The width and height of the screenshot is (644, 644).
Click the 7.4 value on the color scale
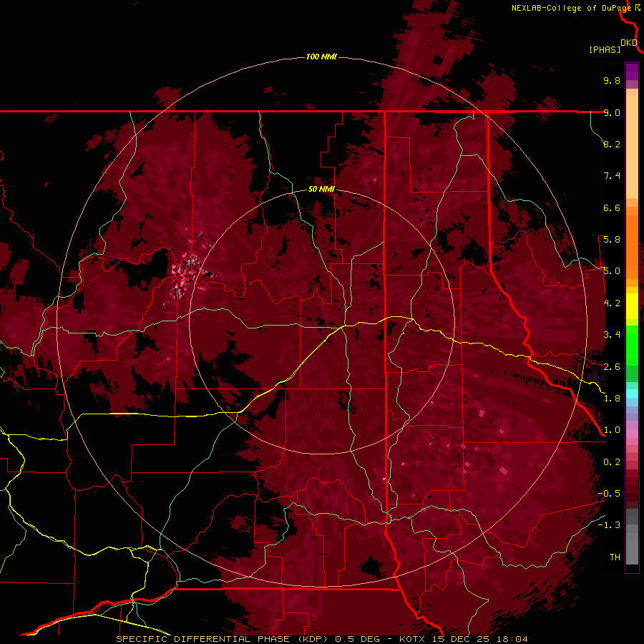(x=612, y=176)
